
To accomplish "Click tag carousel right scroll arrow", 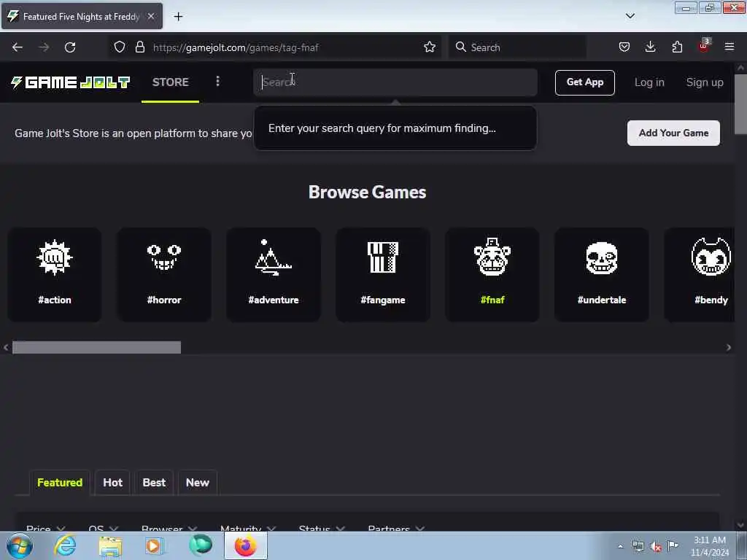I will pyautogui.click(x=729, y=347).
